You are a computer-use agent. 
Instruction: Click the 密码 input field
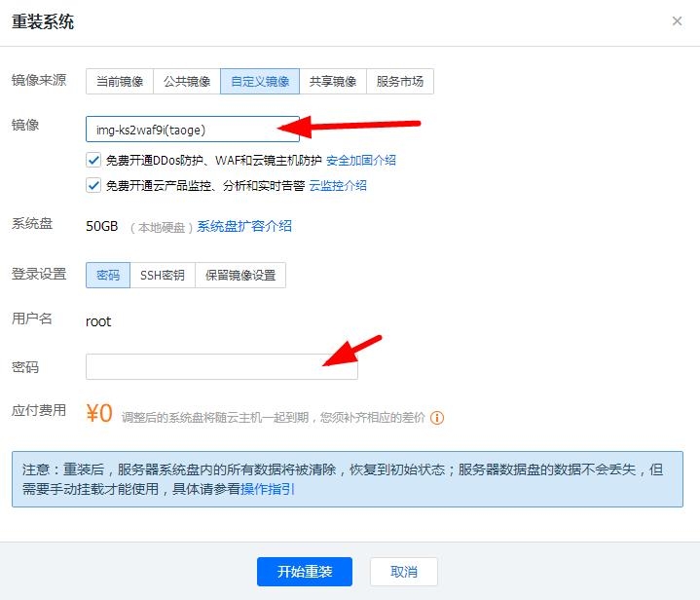221,367
